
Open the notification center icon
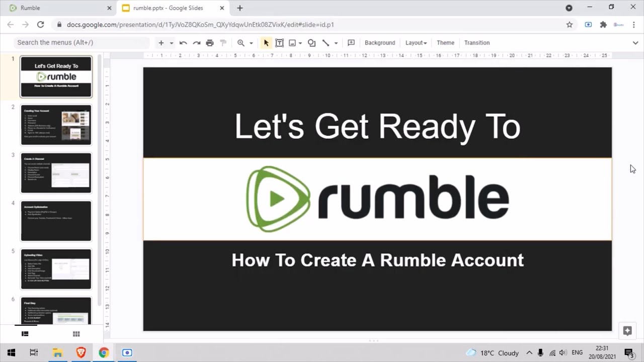click(629, 353)
